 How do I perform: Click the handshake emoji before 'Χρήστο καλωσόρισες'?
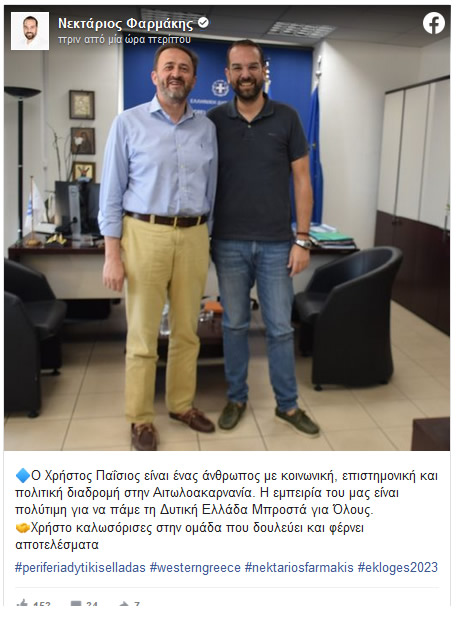point(22,527)
